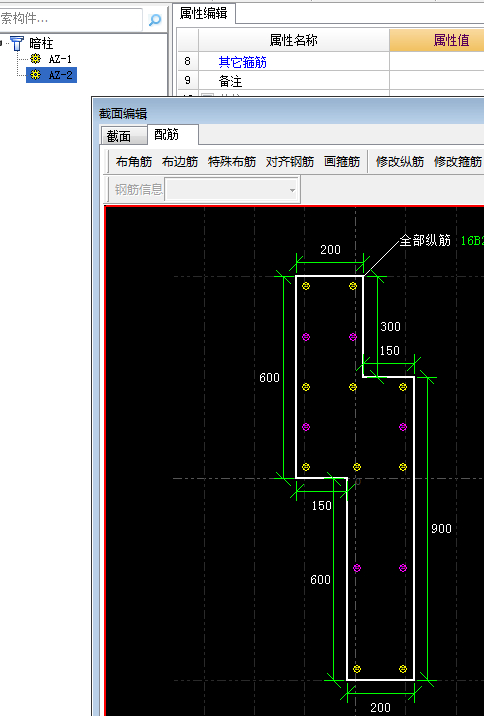Select the bottom-right yellow rebar of the lower leg
Image resolution: width=484 pixels, height=716 pixels.
tap(403, 669)
